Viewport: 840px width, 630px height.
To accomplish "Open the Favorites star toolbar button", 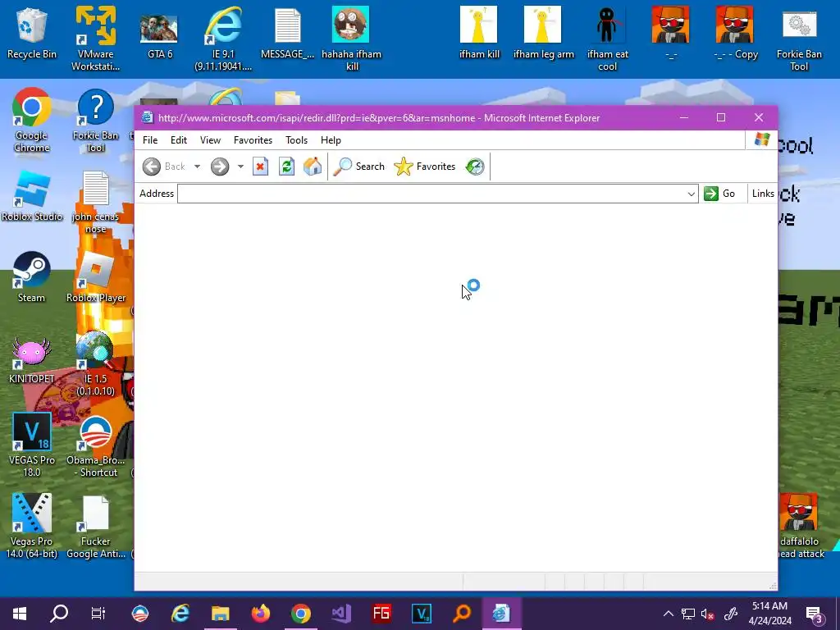I will tap(425, 167).
